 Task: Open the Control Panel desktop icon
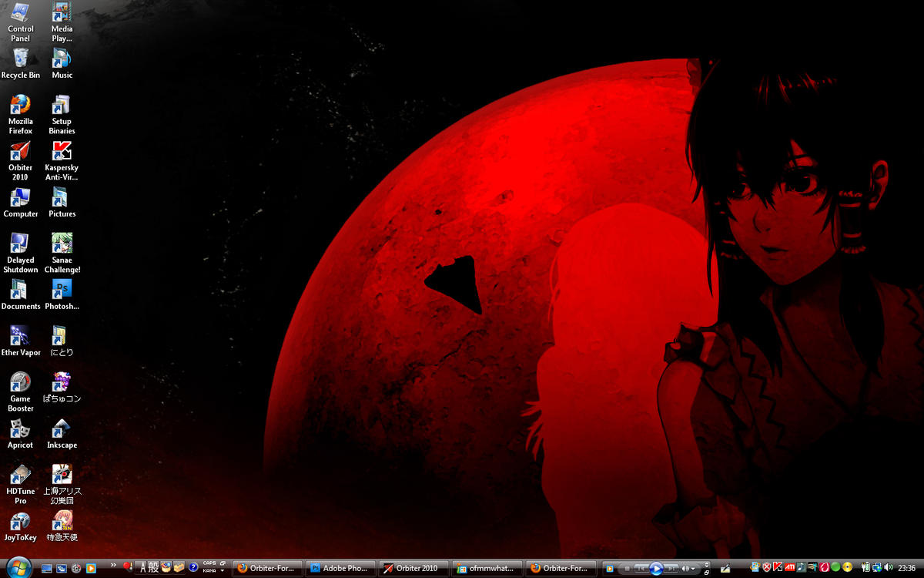21,22
